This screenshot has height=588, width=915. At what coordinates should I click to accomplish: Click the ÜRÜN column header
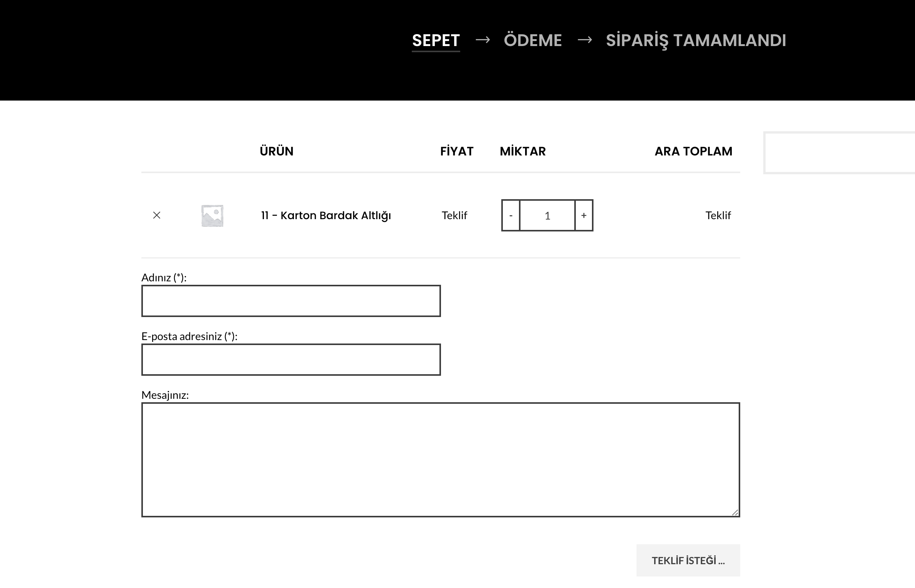pyautogui.click(x=277, y=151)
